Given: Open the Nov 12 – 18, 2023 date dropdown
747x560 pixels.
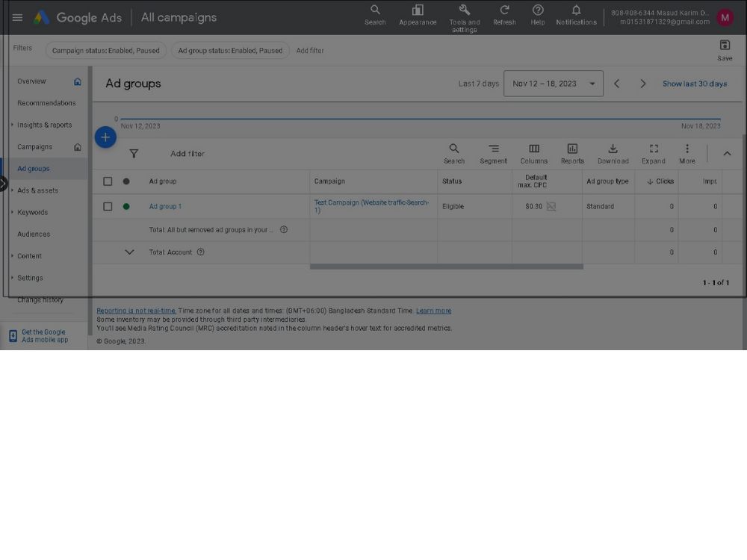Looking at the screenshot, I should click(x=554, y=84).
